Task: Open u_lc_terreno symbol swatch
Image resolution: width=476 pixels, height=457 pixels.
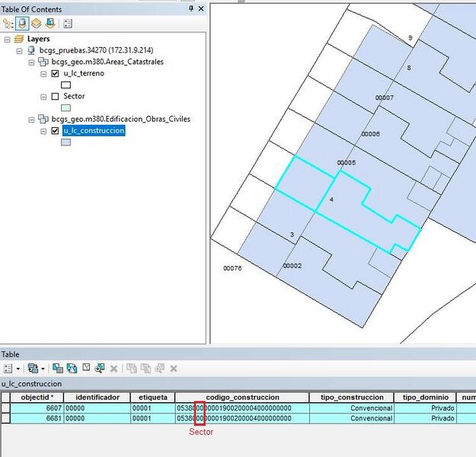Action: (x=65, y=85)
